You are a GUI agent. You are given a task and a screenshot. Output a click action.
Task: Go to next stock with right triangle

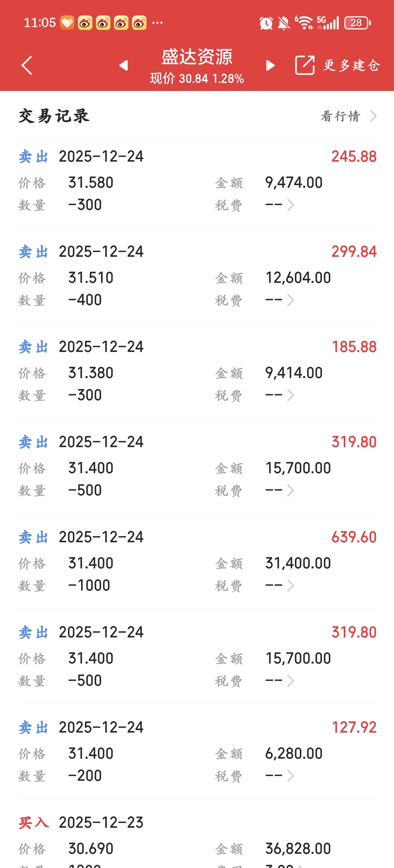coord(270,65)
